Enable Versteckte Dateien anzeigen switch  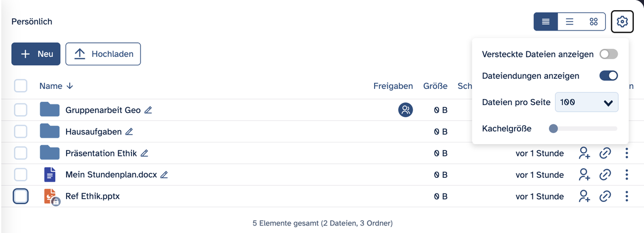pos(609,54)
